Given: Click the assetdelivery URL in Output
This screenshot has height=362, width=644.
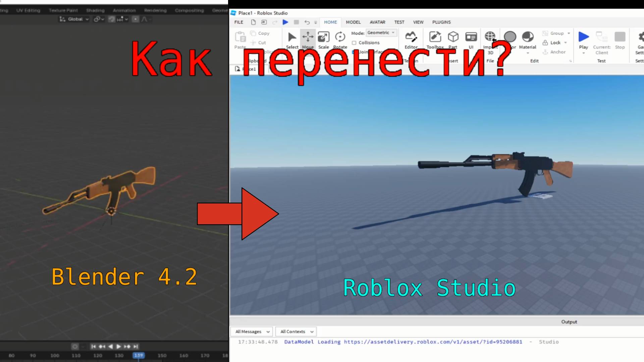Looking at the screenshot, I should point(433,342).
